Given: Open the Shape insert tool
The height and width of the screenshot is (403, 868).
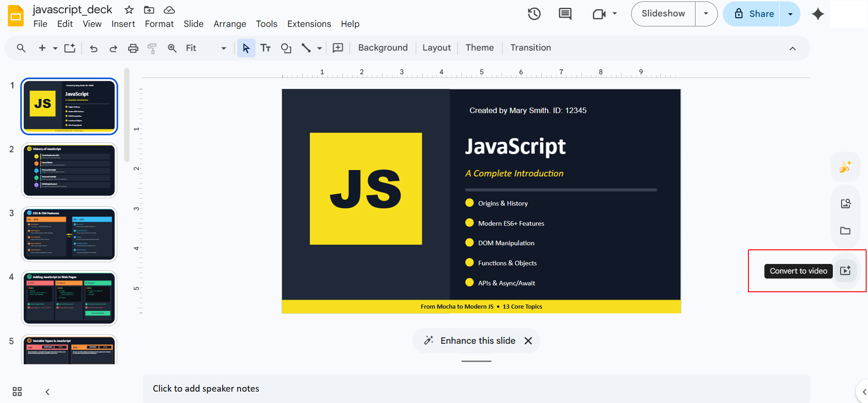Looking at the screenshot, I should pyautogui.click(x=286, y=48).
